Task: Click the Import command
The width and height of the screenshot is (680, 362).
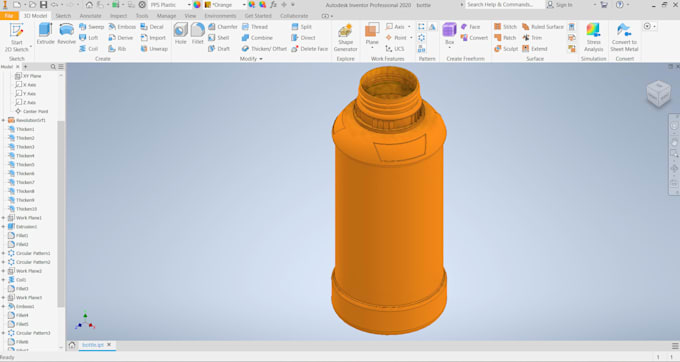Action: click(x=153, y=38)
